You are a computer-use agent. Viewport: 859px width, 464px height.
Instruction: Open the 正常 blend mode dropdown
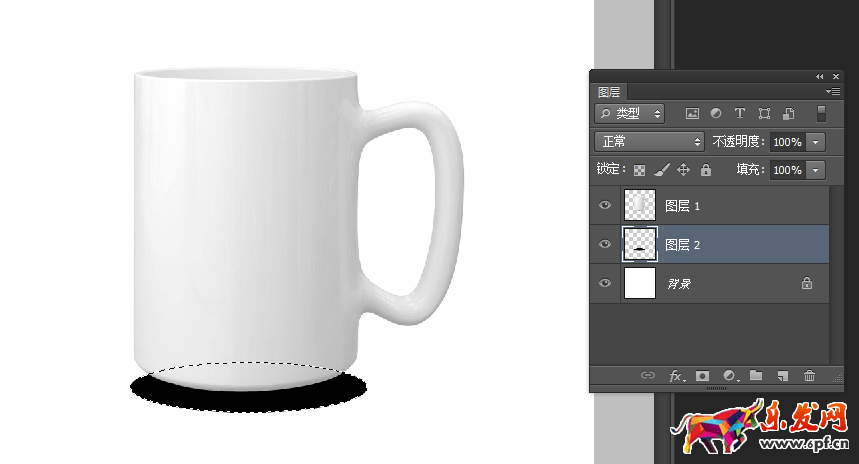pos(650,142)
